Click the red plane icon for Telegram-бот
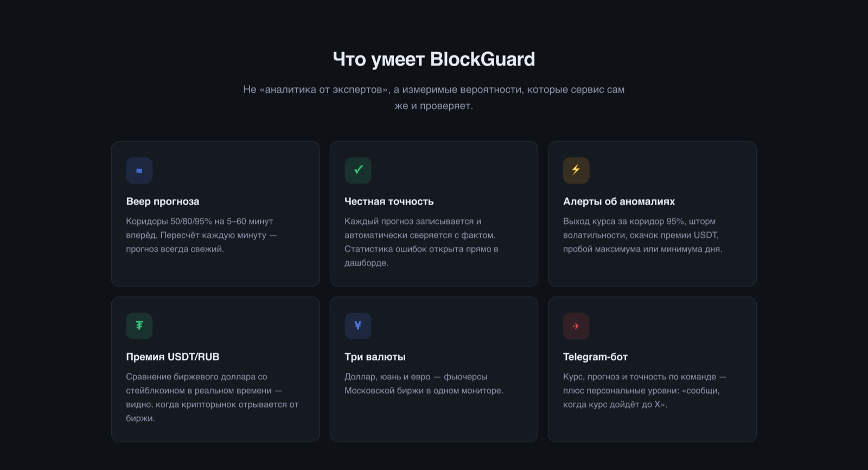 [x=576, y=326]
